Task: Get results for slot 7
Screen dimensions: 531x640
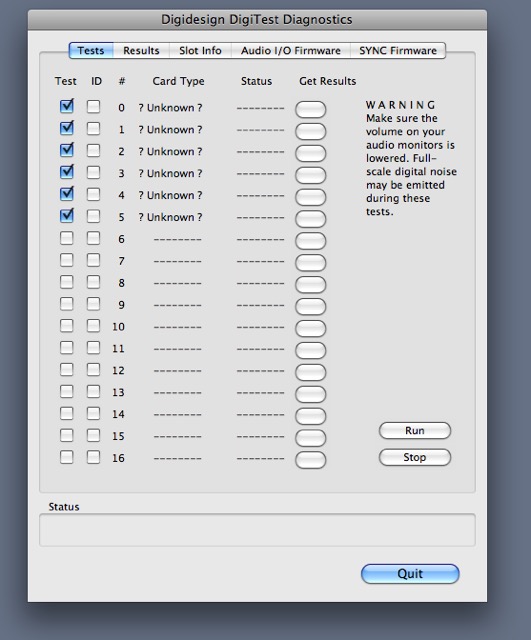Action: (311, 263)
